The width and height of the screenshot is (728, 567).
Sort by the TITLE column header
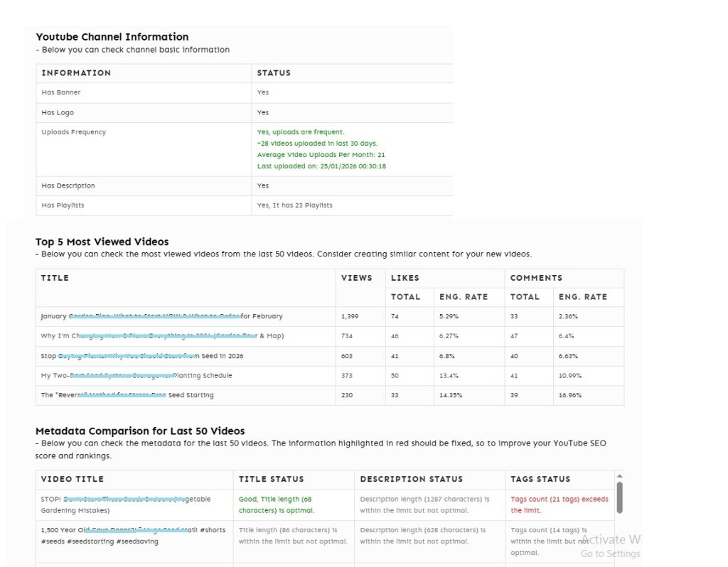[55, 278]
